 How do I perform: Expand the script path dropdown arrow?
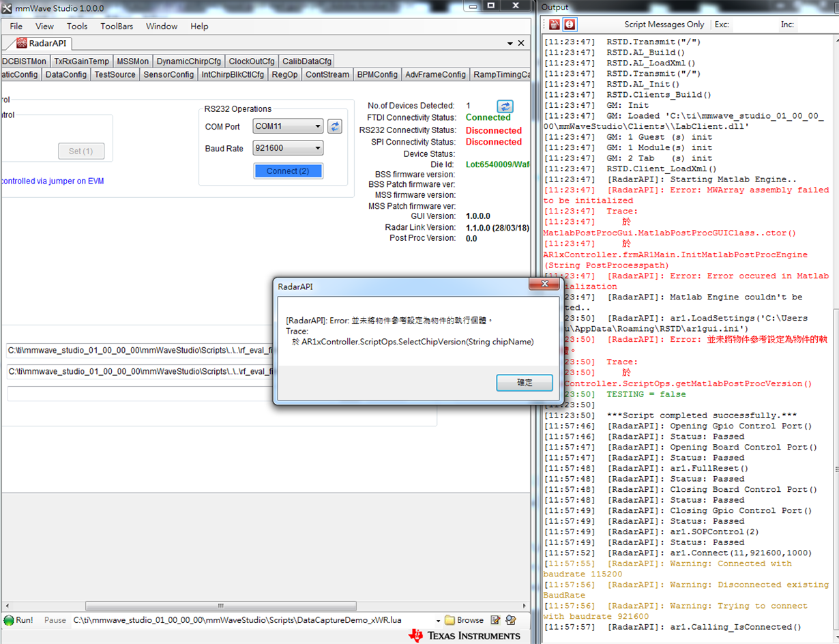pos(437,620)
